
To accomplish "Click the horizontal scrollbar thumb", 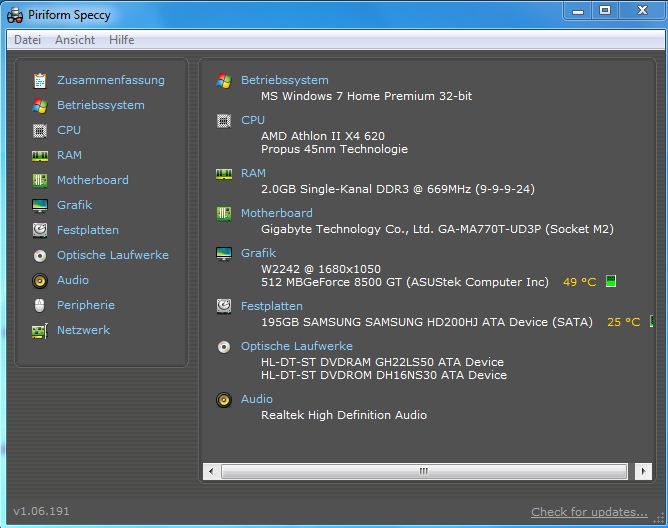I will point(424,471).
